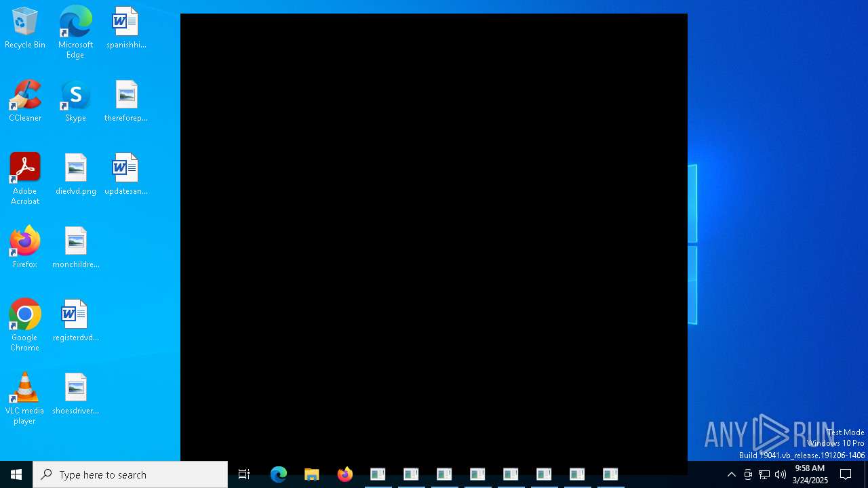This screenshot has width=868, height=488.
Task: Click the Firefox desktop shortcut
Action: click(25, 248)
